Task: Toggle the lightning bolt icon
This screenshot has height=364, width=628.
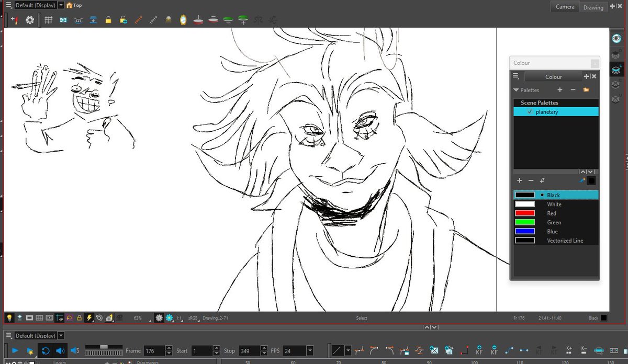Action: tap(89, 317)
